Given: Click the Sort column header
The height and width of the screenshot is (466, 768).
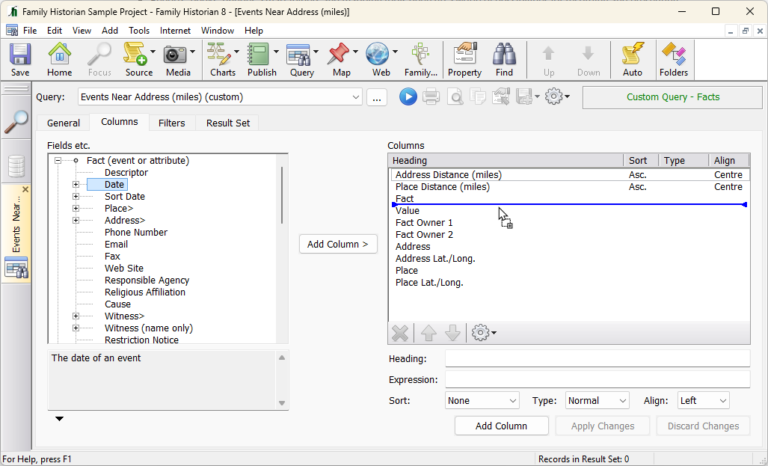Looking at the screenshot, I should coord(640,160).
